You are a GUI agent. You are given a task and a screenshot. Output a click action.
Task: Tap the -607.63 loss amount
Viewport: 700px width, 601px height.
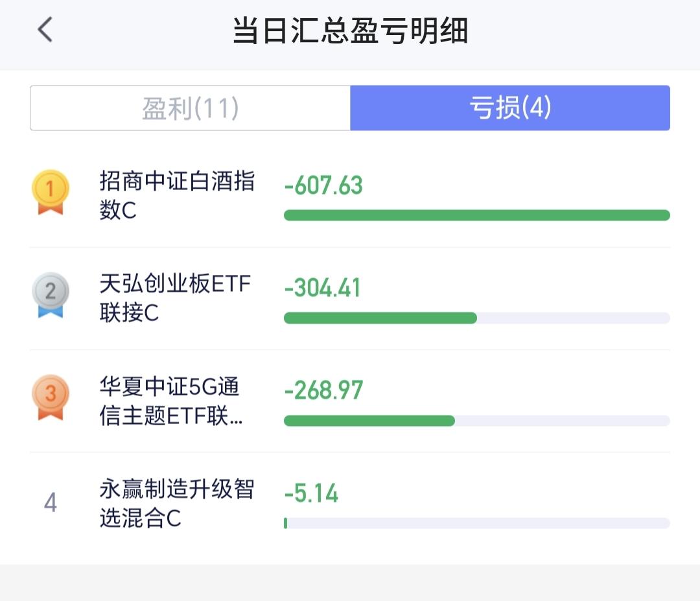pyautogui.click(x=323, y=185)
